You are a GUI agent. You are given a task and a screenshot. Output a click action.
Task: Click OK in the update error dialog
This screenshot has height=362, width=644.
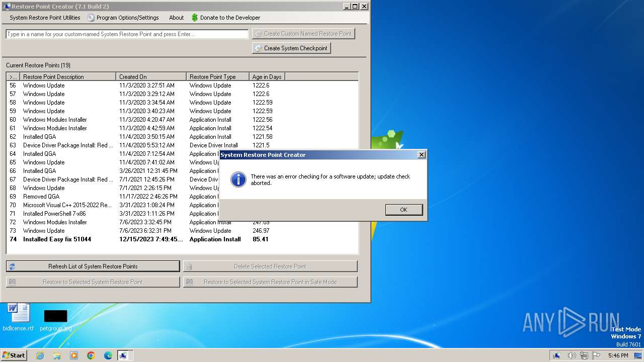click(x=404, y=210)
